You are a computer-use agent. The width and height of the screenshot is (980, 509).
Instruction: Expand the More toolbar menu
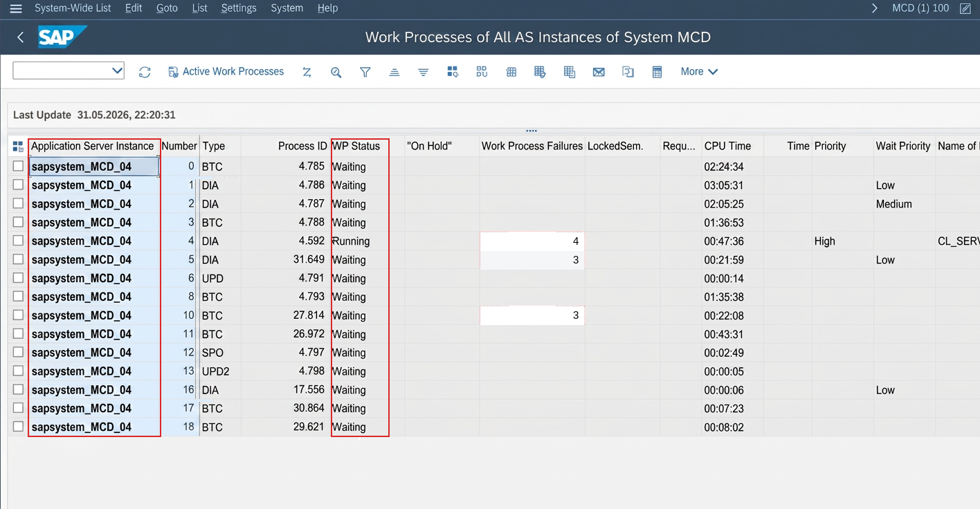699,72
